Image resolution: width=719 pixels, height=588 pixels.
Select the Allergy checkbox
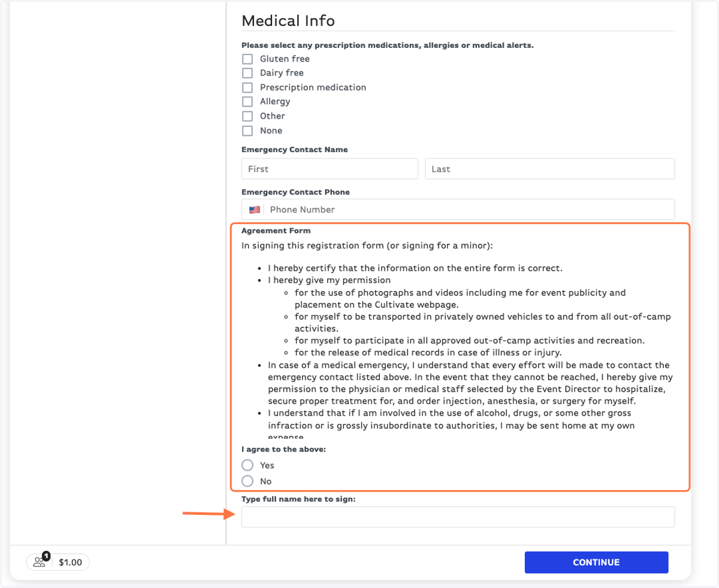click(247, 102)
